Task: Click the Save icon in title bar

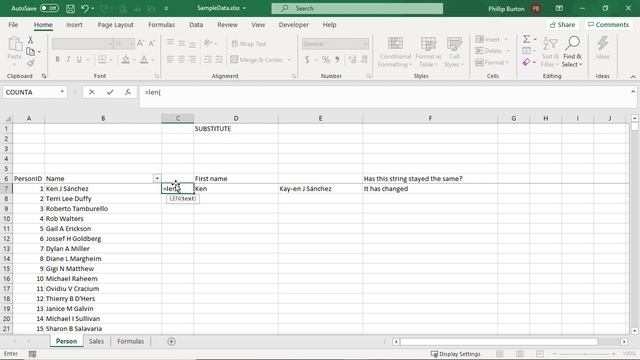Action: click(71, 8)
